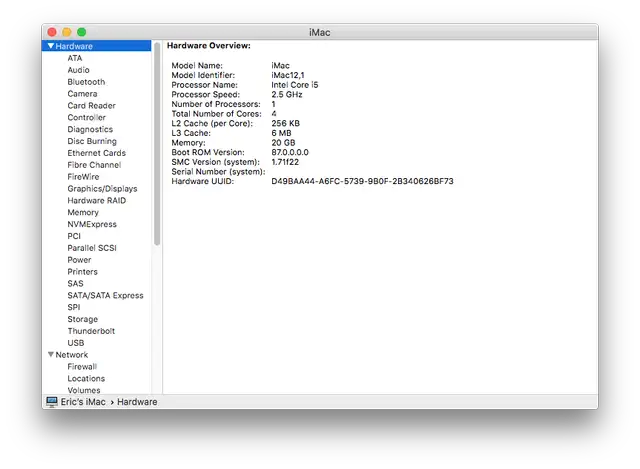The image size is (640, 469).
Task: Click Hardware in the path bar
Action: pos(137,402)
